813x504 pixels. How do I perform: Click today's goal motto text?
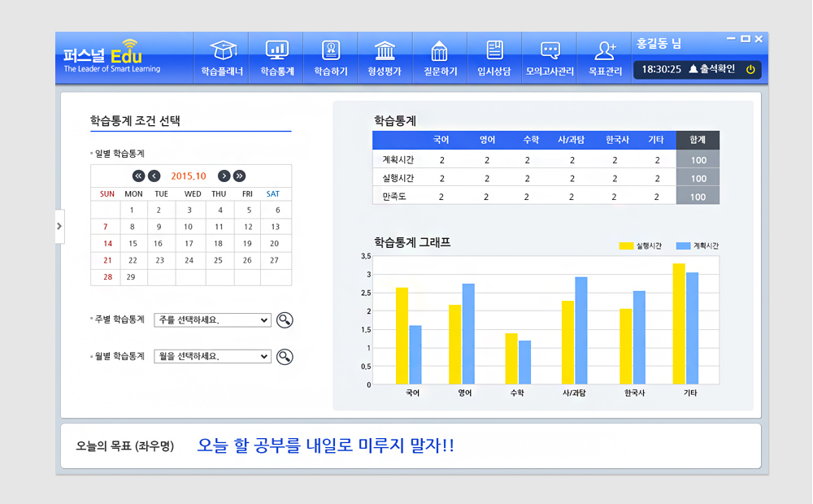(326, 445)
